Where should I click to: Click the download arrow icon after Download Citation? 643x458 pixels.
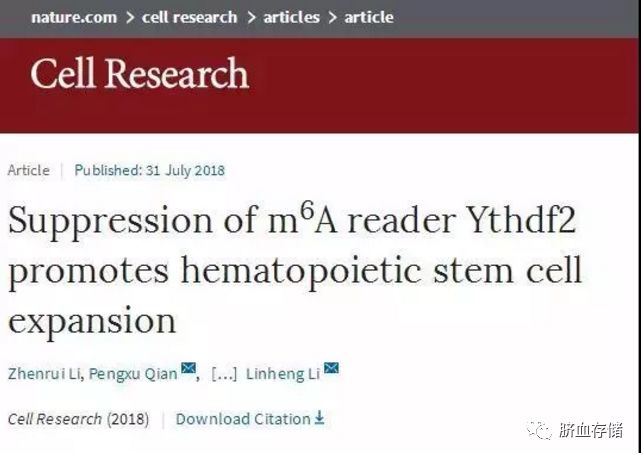pos(319,418)
